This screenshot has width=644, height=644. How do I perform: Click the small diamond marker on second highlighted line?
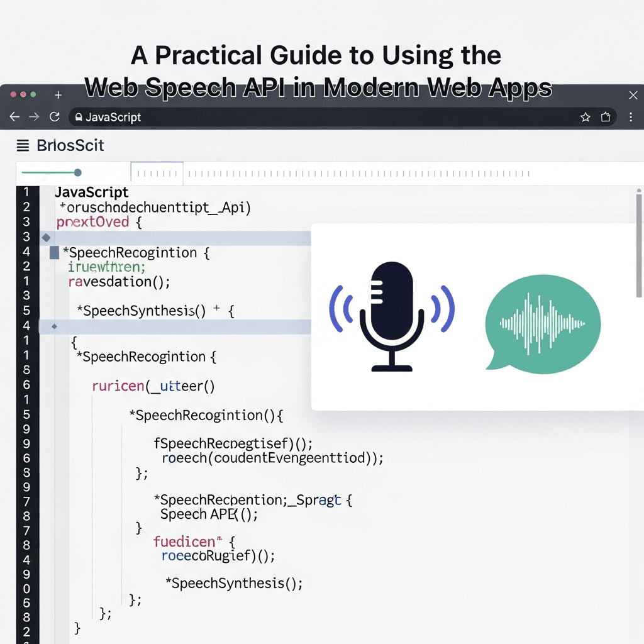(54, 326)
